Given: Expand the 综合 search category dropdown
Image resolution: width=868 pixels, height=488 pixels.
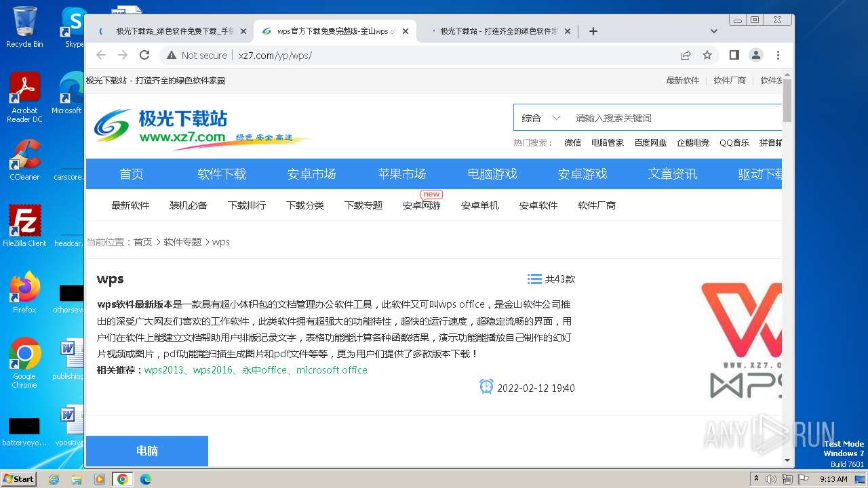Looking at the screenshot, I should click(541, 118).
